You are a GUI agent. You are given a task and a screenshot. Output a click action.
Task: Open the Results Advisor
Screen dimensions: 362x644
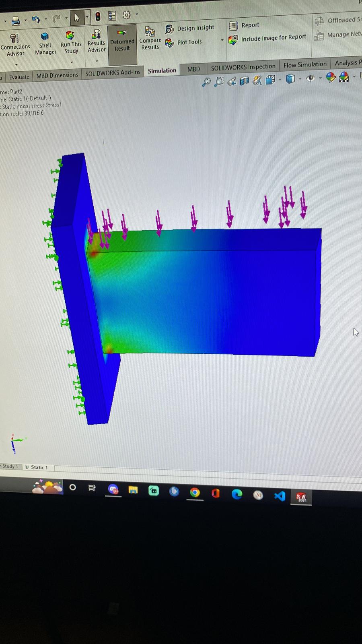tap(97, 41)
